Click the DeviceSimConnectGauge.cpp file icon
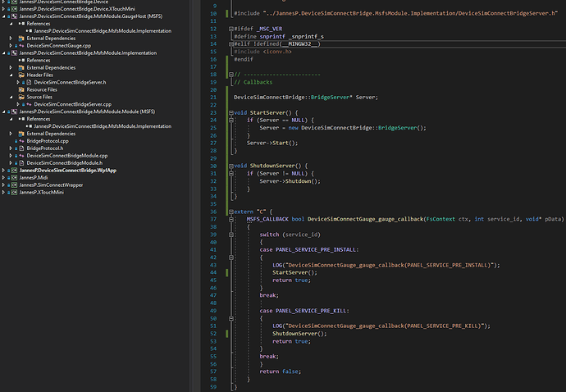The image size is (566, 392). coord(21,45)
